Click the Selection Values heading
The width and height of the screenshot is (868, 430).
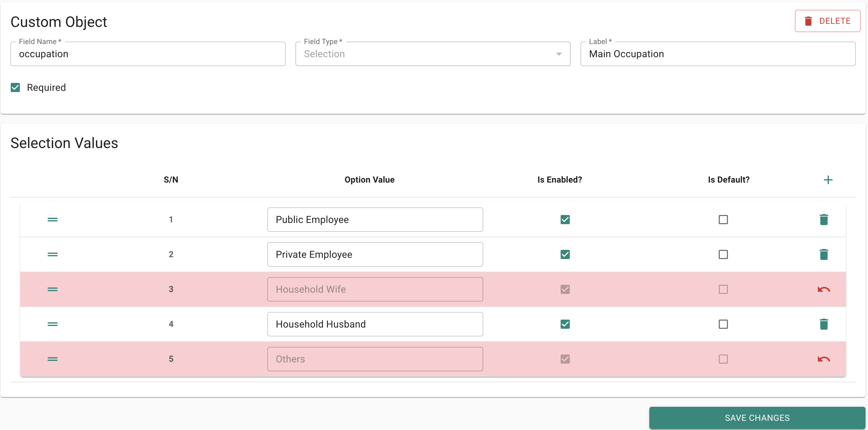pos(64,143)
